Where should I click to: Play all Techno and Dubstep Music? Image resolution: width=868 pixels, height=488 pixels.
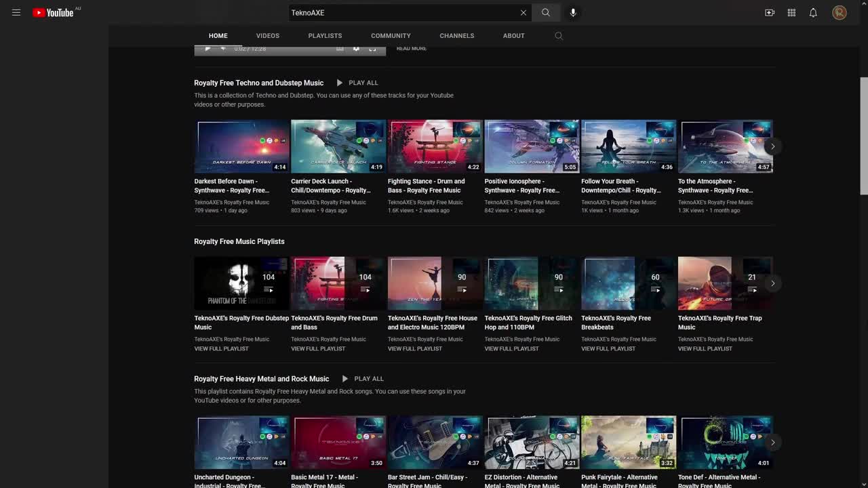point(357,83)
